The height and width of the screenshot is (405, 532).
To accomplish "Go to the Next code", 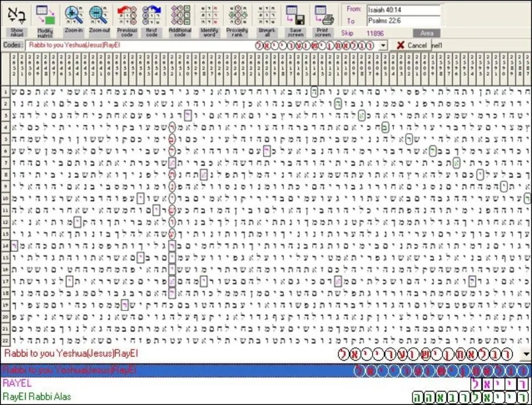I will [x=152, y=15].
